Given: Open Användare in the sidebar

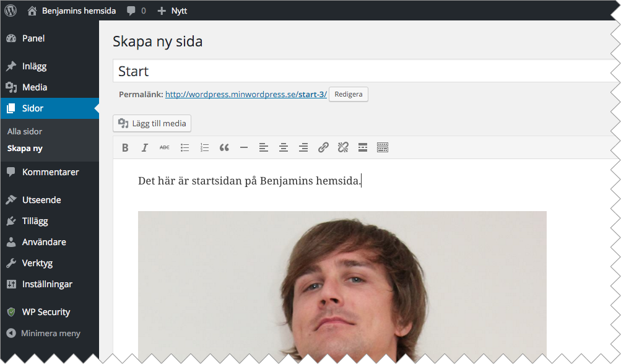Looking at the screenshot, I should pyautogui.click(x=50, y=241).
